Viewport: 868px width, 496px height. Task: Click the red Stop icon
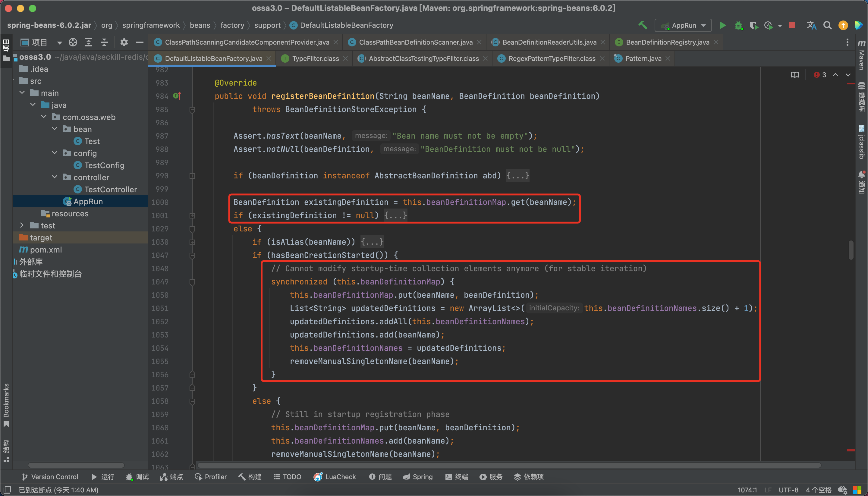pos(792,26)
